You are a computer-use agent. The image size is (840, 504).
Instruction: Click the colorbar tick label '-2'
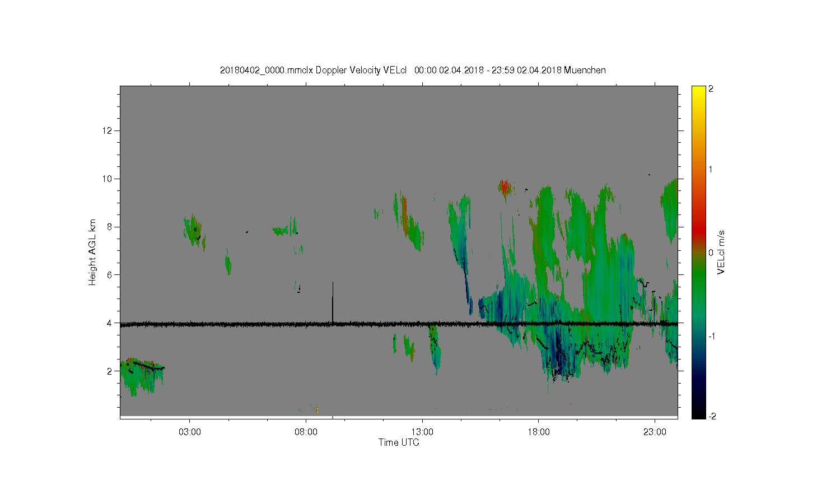pyautogui.click(x=712, y=416)
